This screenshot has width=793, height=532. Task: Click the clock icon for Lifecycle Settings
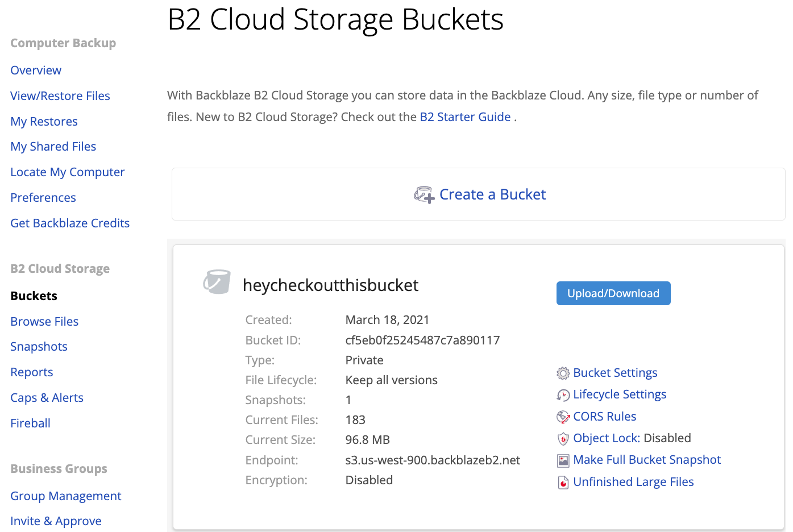563,395
